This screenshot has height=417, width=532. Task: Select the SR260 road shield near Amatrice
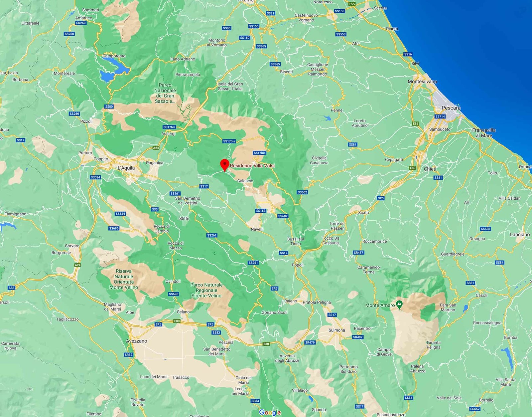tap(81, 23)
